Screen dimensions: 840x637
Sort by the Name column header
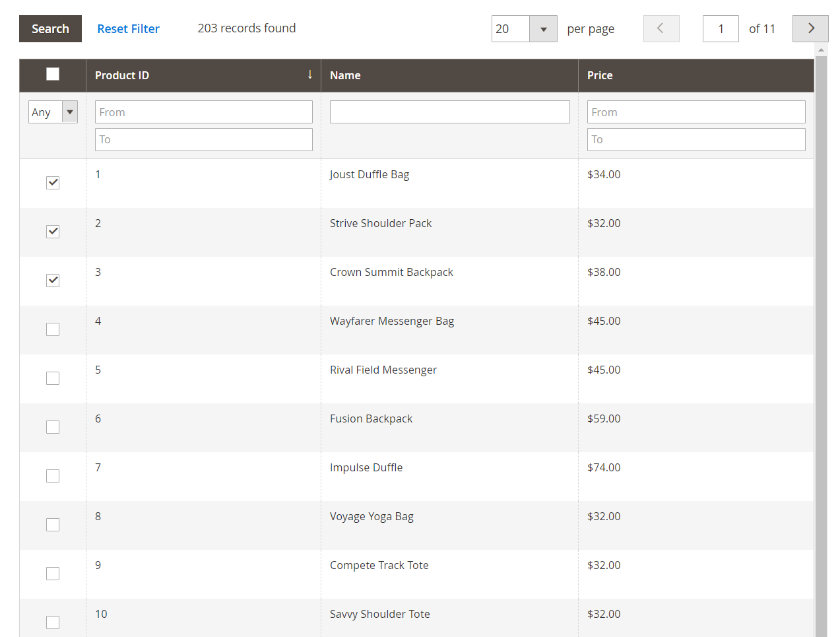345,75
